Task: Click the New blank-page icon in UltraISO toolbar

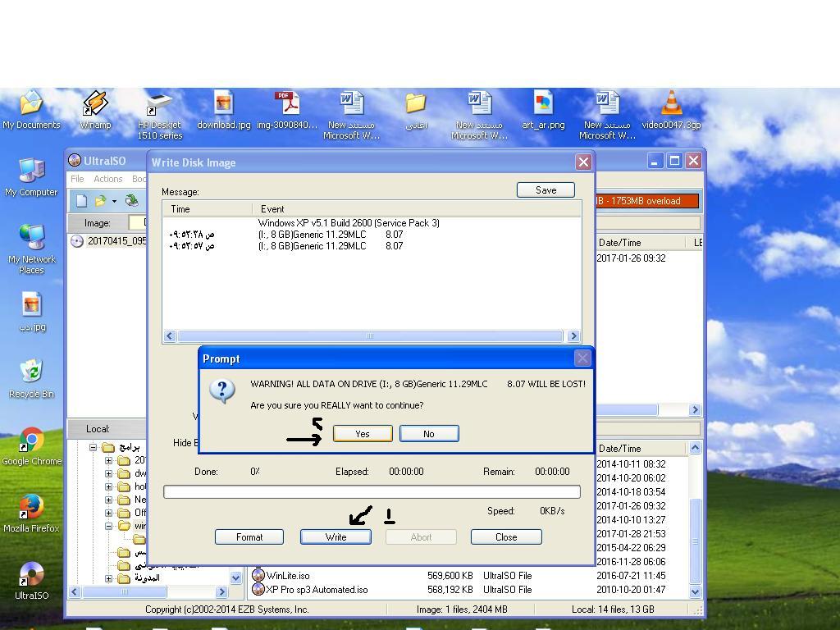Action: click(81, 201)
